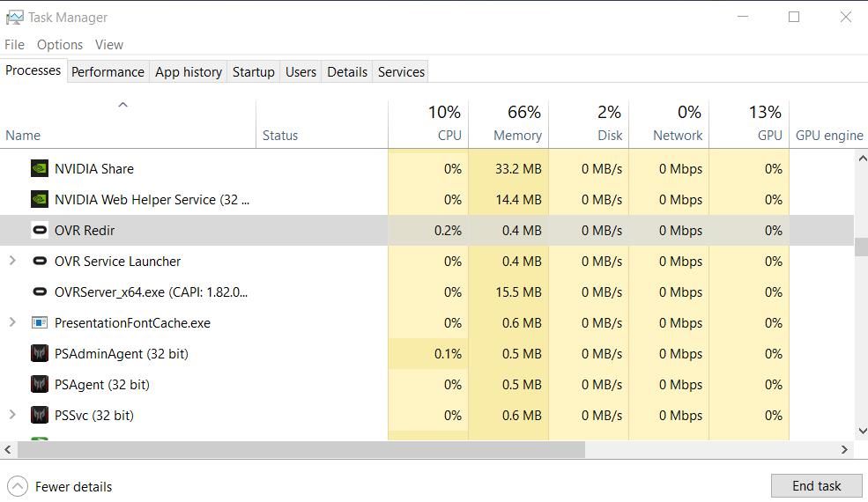
Task: Collapse view with Fewer details
Action: (x=60, y=486)
